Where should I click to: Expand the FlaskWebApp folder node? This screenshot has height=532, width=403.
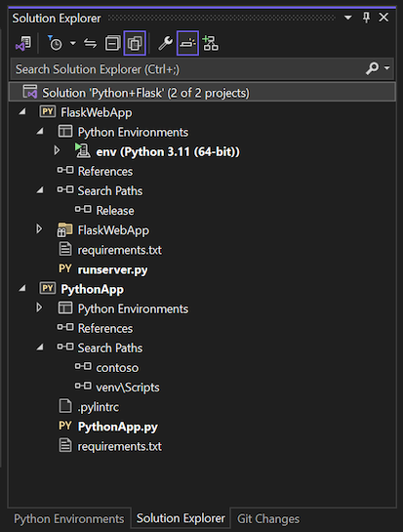pos(39,229)
